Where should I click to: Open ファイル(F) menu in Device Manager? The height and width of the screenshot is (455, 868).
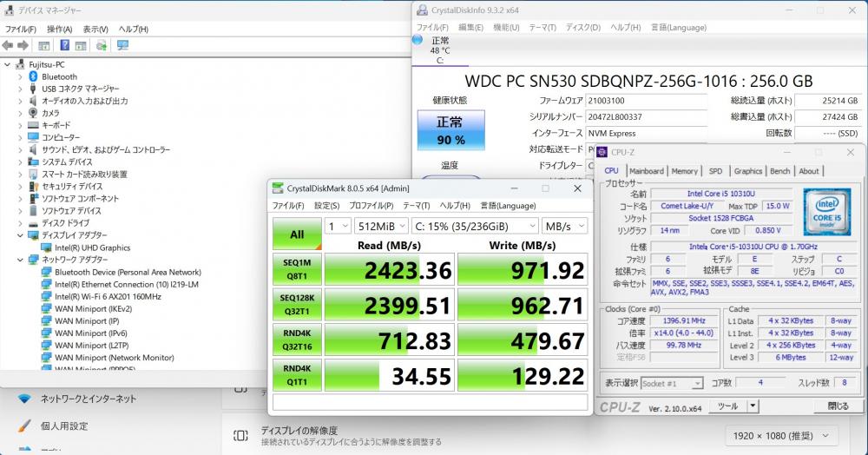(x=21, y=29)
